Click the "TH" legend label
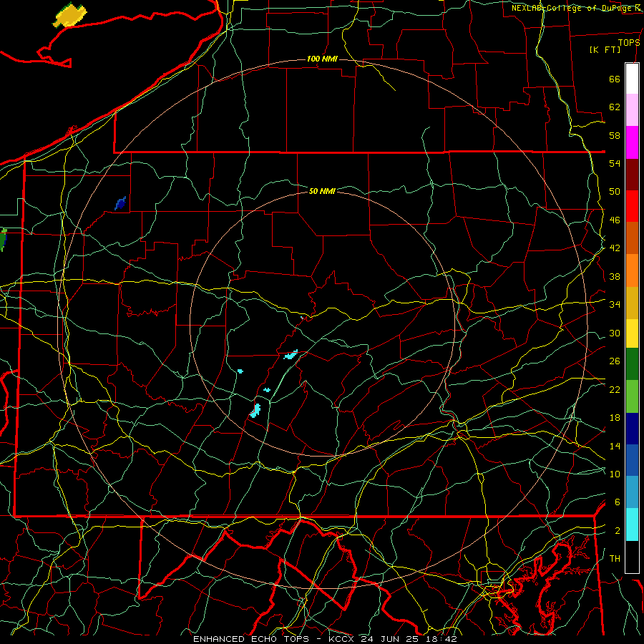 pos(615,559)
